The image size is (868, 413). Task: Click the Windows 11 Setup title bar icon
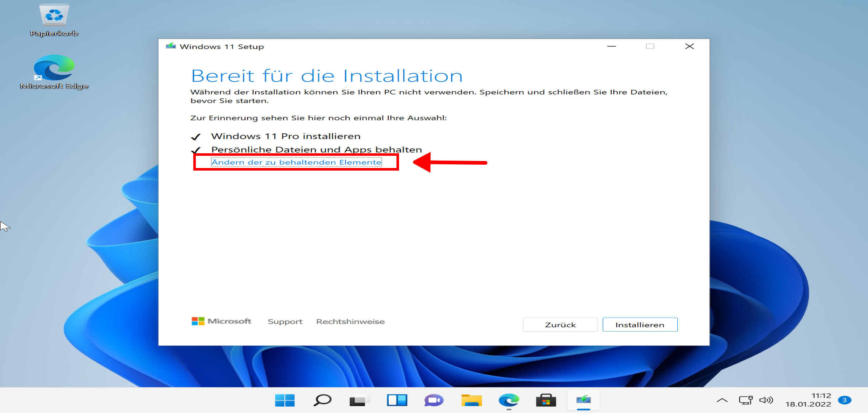pos(171,46)
